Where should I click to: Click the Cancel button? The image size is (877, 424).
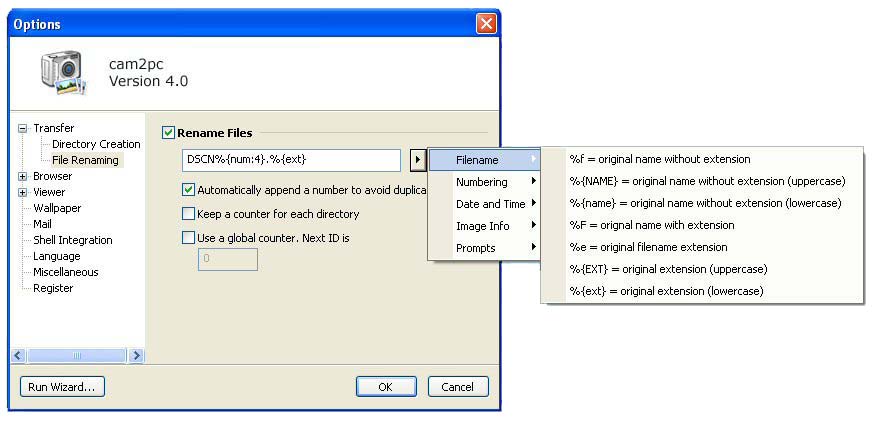(458, 387)
